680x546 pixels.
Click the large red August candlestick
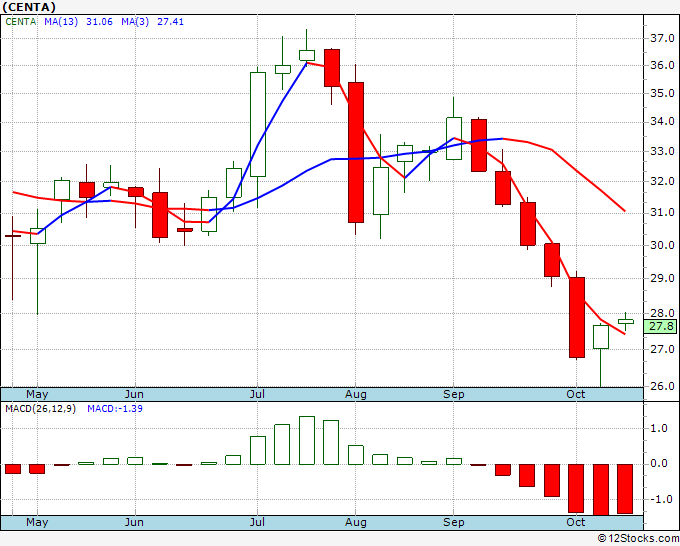click(356, 152)
